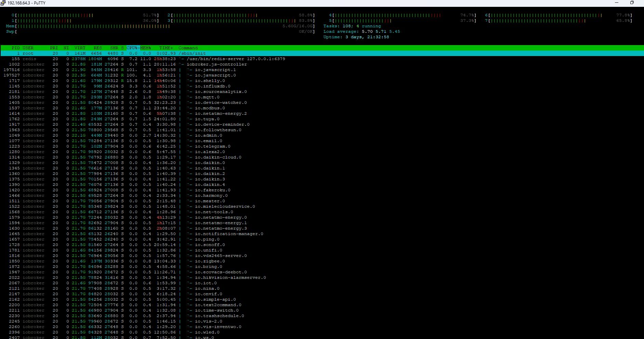Image resolution: width=644 pixels, height=339 pixels.
Task: Sort by the VIRT column header
Action: click(80, 48)
